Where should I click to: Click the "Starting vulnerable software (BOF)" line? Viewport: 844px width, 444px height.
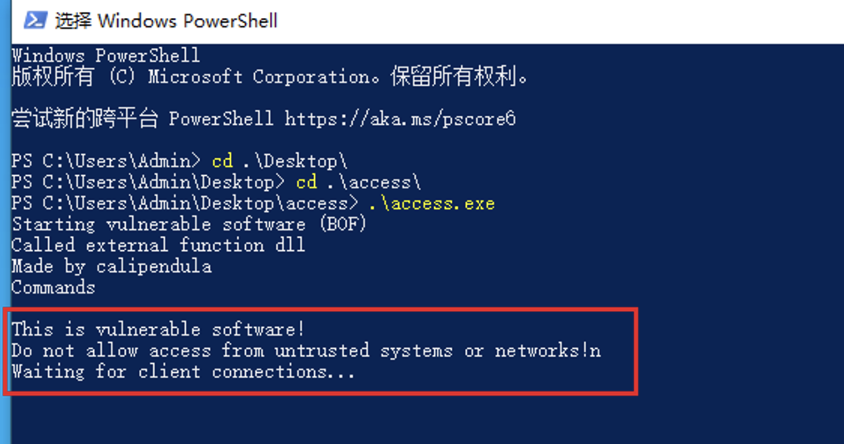click(x=189, y=224)
